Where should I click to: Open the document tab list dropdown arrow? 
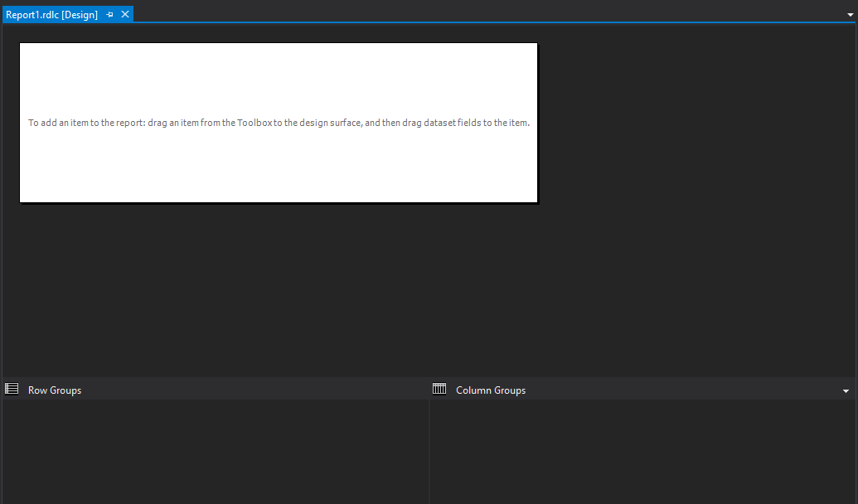pyautogui.click(x=851, y=15)
